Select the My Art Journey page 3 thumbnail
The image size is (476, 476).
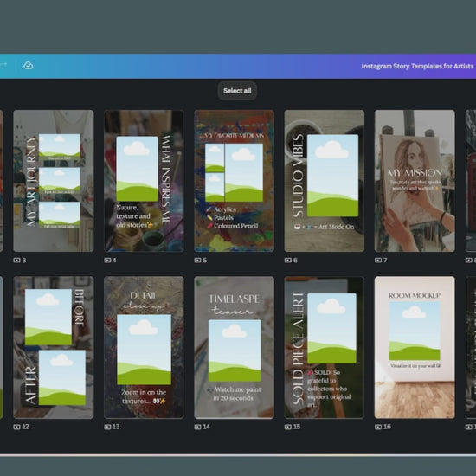point(54,181)
